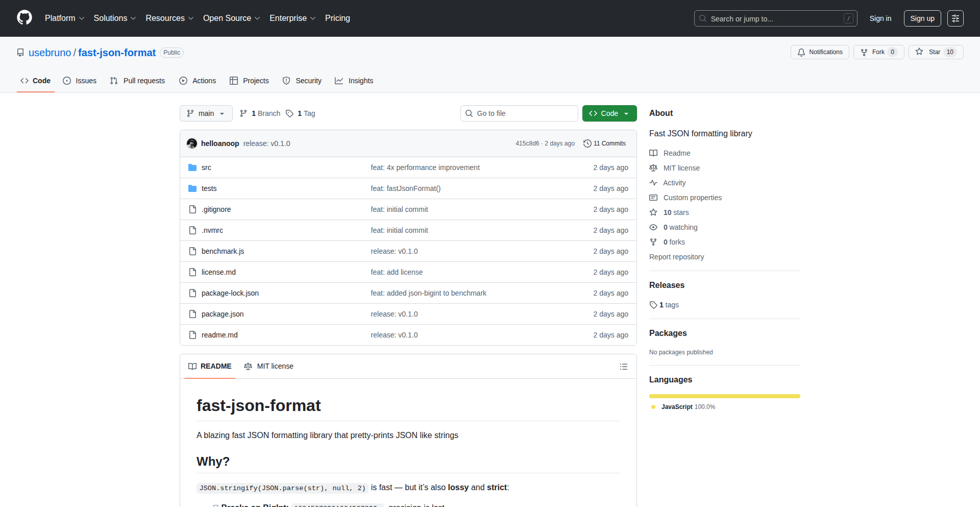Click the GitHub logo icon
The height and width of the screenshot is (507, 980).
(24, 18)
